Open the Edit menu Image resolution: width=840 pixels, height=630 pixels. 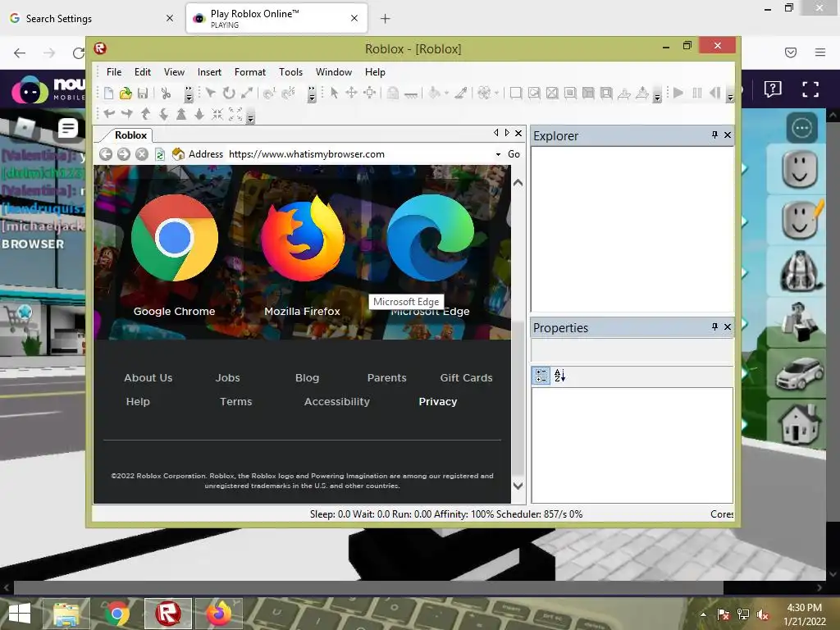[x=143, y=72]
